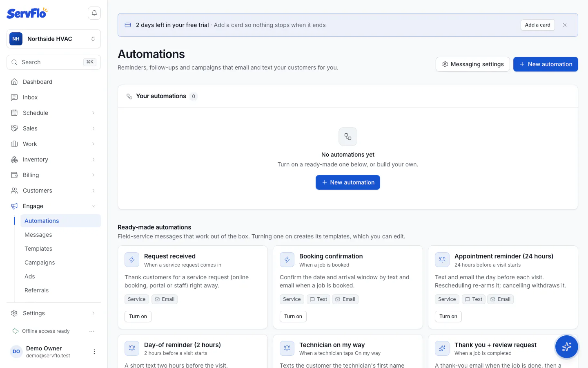This screenshot has height=368, width=588.
Task: Open Messages under Engage
Action: (x=60, y=235)
